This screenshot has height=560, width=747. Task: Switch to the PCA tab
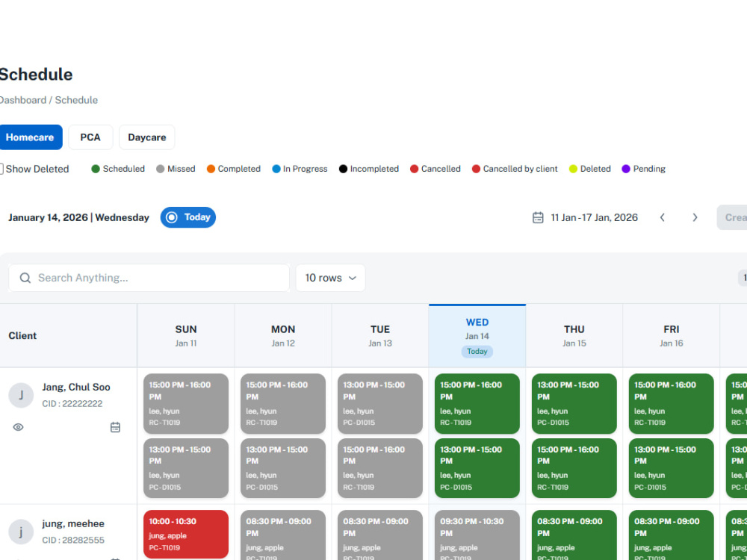(90, 137)
